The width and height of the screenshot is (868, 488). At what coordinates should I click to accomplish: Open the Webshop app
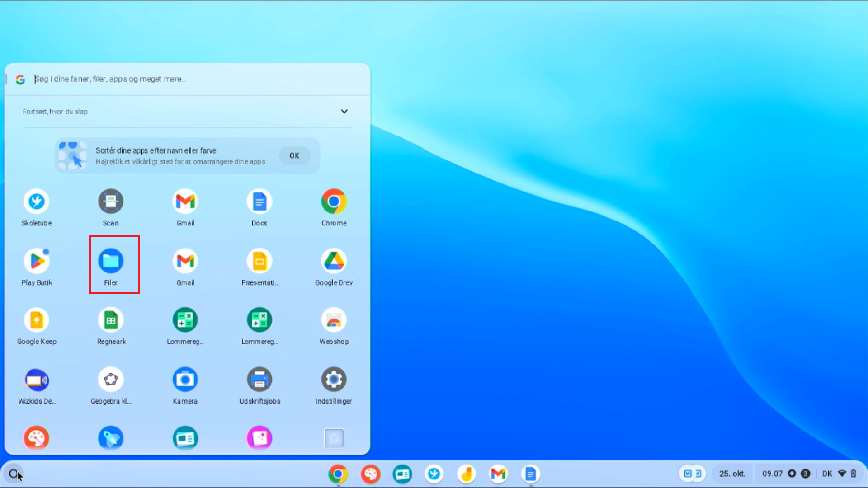(x=334, y=320)
